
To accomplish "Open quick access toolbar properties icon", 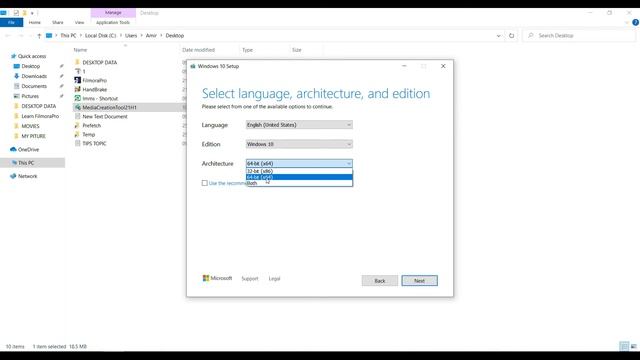I will 16,13.
